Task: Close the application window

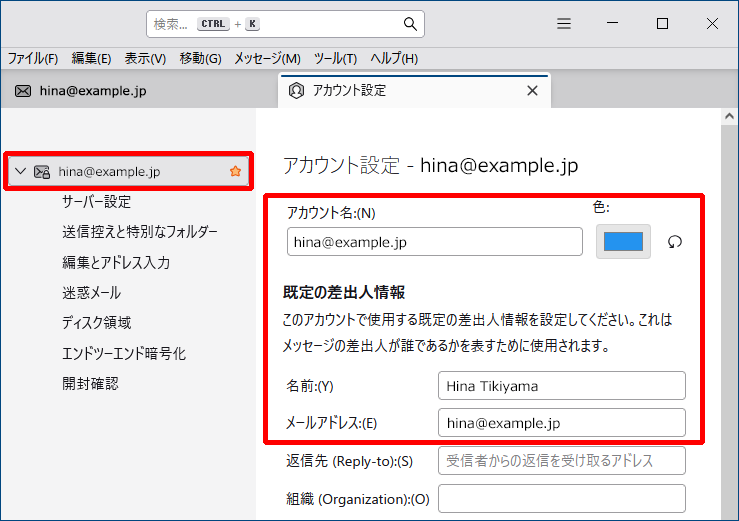Action: (x=712, y=23)
